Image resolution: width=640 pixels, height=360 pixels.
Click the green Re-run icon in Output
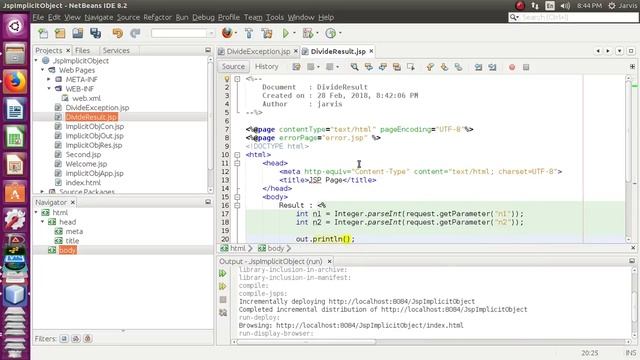coord(223,273)
